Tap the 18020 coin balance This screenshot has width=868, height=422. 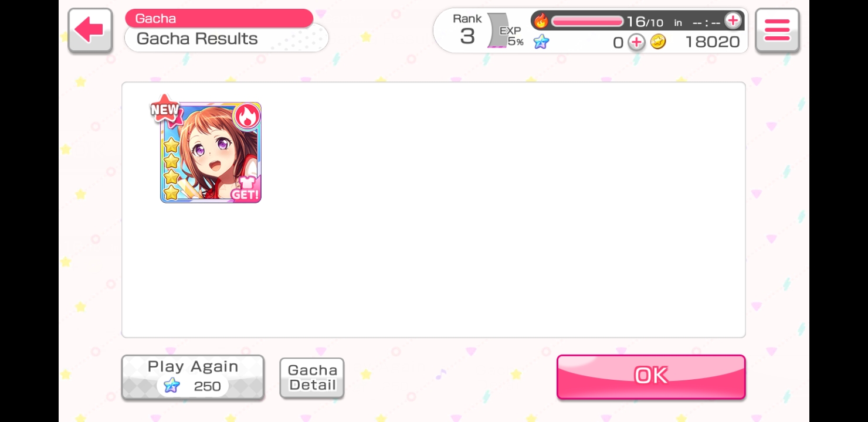click(x=712, y=42)
